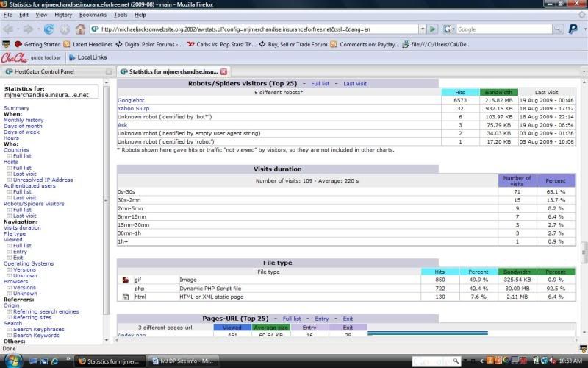
Task: Open Unresolved IP Address sidebar link
Action: 43,180
